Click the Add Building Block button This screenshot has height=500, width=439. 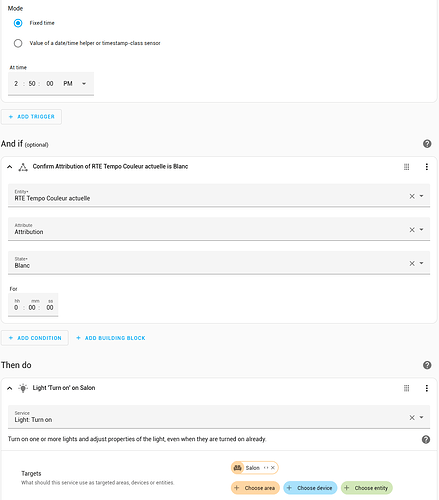(111, 338)
